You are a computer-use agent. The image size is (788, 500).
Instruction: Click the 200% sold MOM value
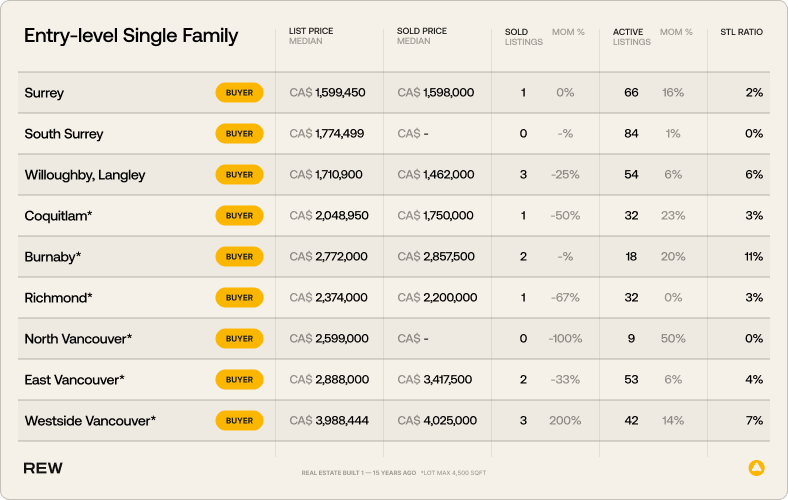click(565, 421)
